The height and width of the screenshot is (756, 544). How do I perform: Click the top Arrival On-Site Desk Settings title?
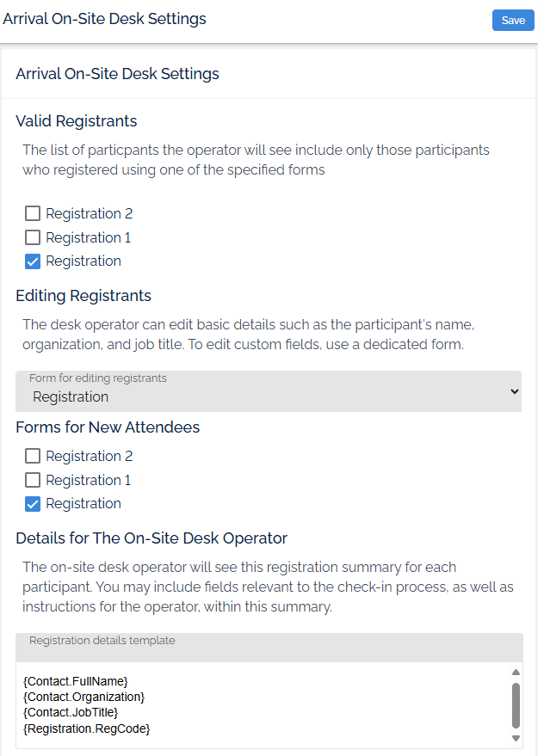pos(104,18)
